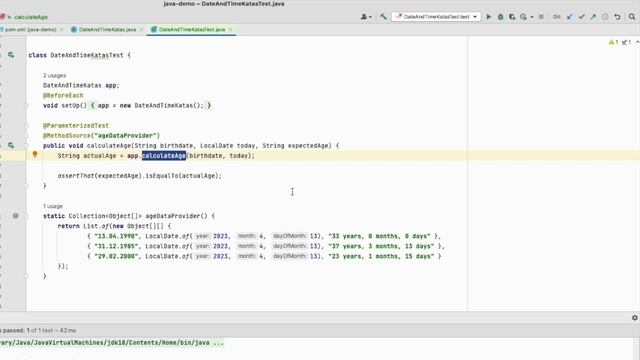Expand the profiler options arrow
The image size is (640, 360).
(x=532, y=17)
